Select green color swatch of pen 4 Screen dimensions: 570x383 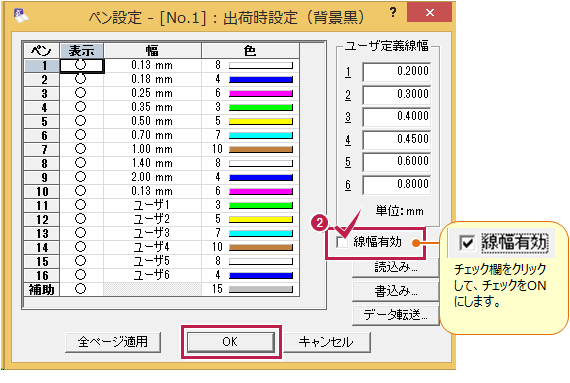[x=261, y=107]
